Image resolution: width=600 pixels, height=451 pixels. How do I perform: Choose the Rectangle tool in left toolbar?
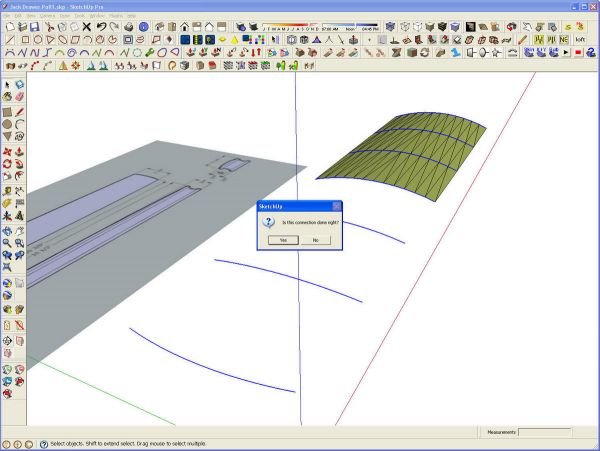[x=7, y=112]
